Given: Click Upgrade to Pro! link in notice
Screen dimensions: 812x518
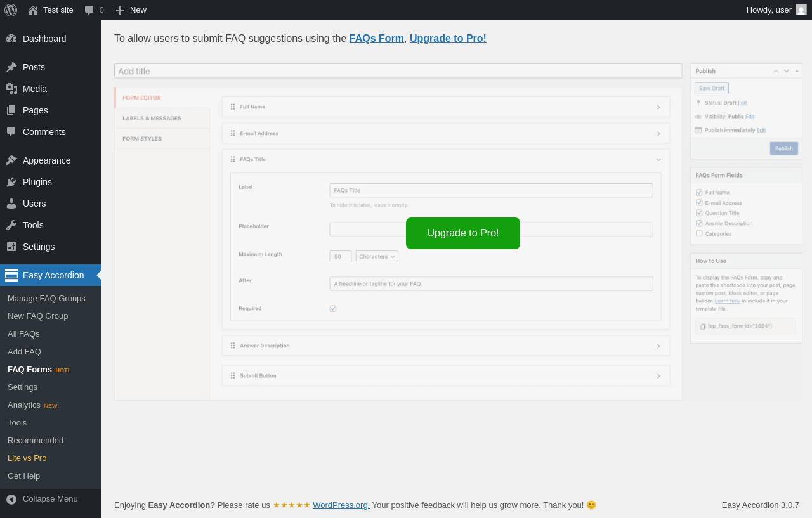Looking at the screenshot, I should pos(448,39).
